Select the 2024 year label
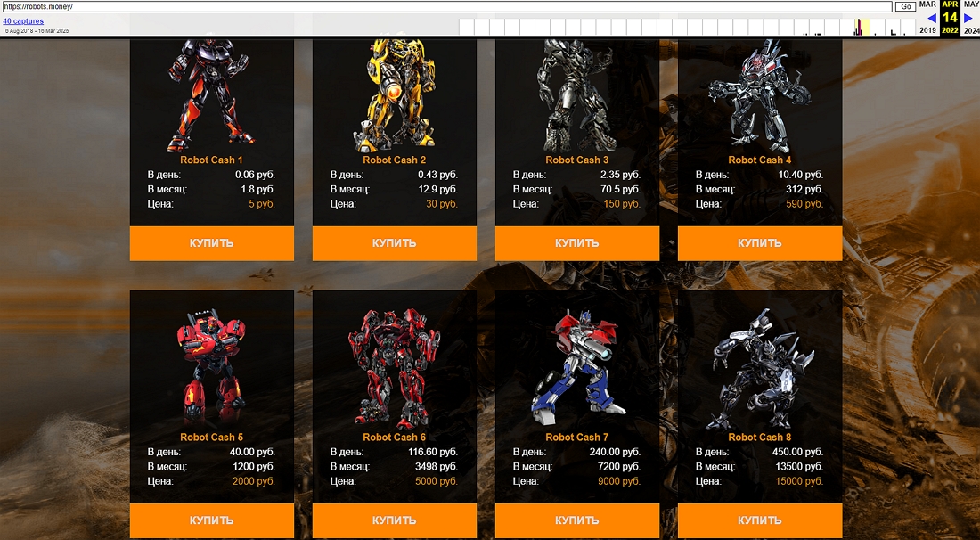980x540 pixels. [x=971, y=30]
